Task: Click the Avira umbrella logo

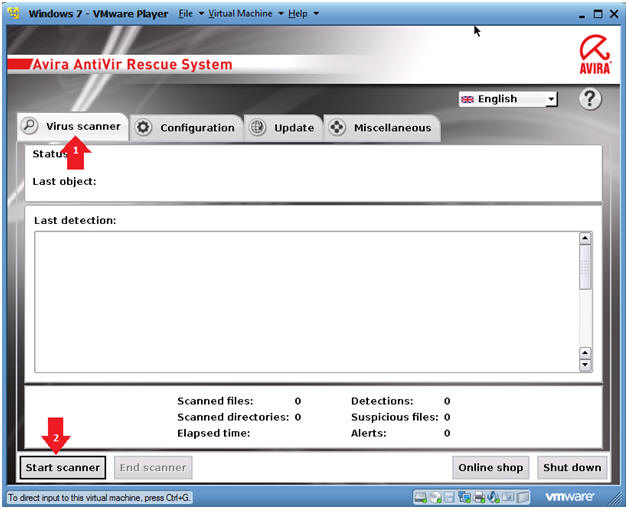Action: pyautogui.click(x=595, y=54)
